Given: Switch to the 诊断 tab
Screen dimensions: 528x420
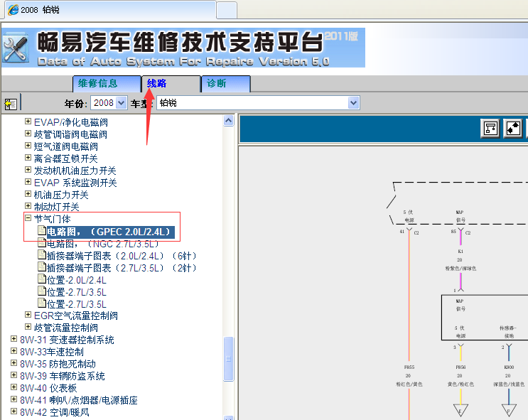Looking at the screenshot, I should pyautogui.click(x=225, y=84).
